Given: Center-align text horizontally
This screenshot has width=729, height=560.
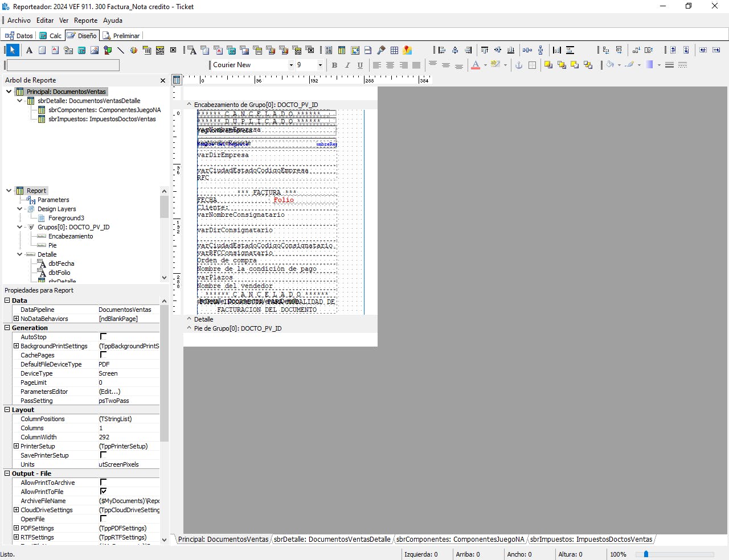Looking at the screenshot, I should tap(390, 65).
